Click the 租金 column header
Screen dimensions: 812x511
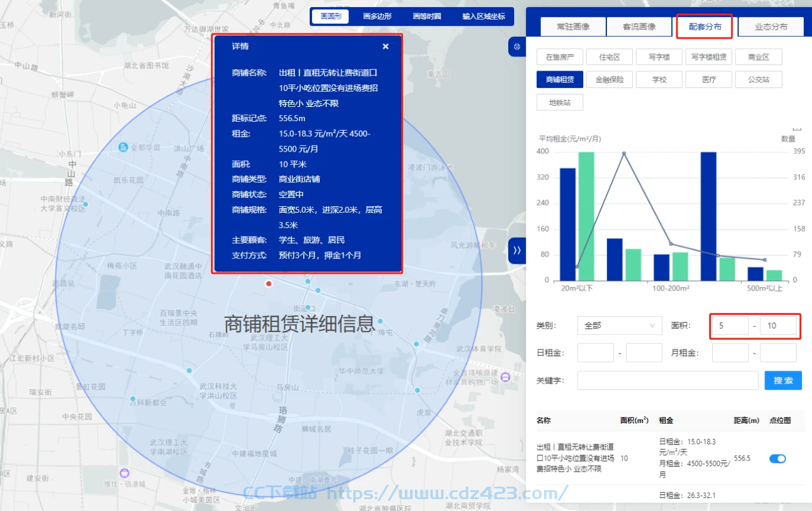(x=666, y=421)
